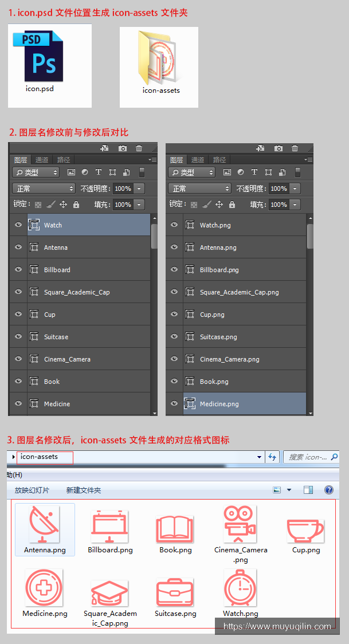Click lock image pixels brush icon in the Medicine.png panel
Viewport: 349px width, 644px height.
(x=207, y=204)
